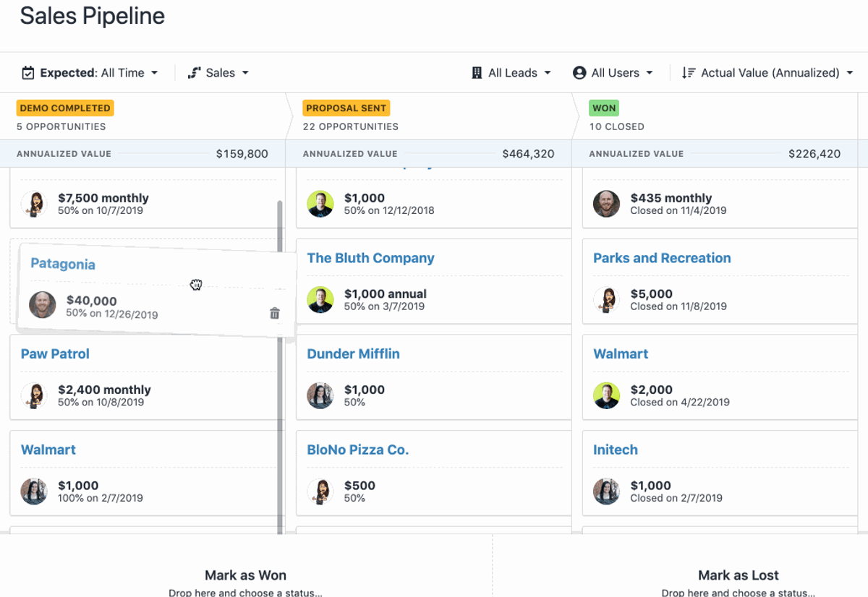Click the sort order icon beside Actual Value

click(688, 73)
